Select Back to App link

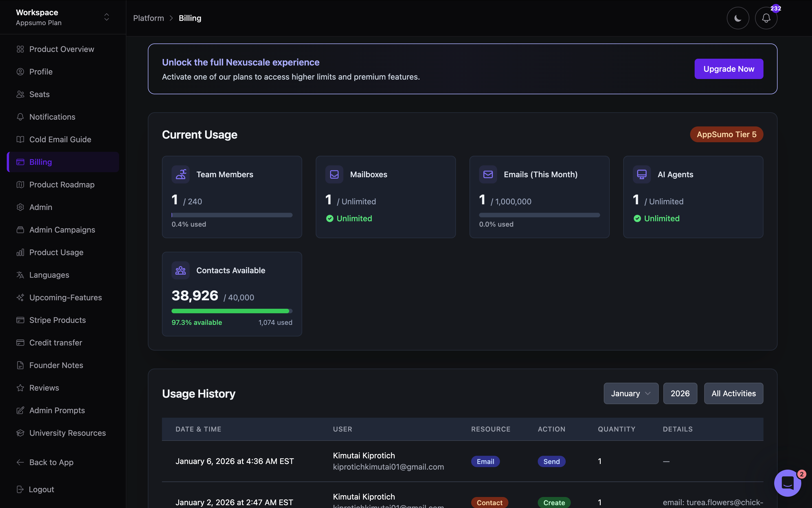[51, 462]
